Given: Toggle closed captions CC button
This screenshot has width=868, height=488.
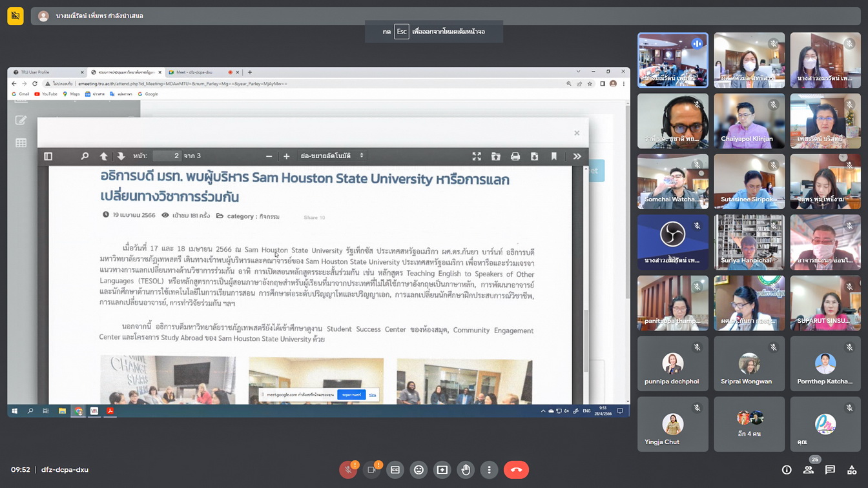Looking at the screenshot, I should pos(395,470).
